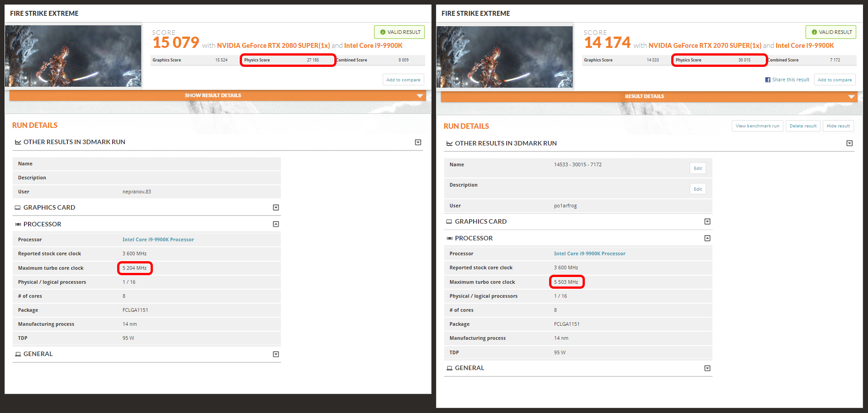Image resolution: width=868 pixels, height=413 pixels.
Task: Expand Other Results in 3DMark Run on RTX 2070 page
Action: pyautogui.click(x=849, y=143)
